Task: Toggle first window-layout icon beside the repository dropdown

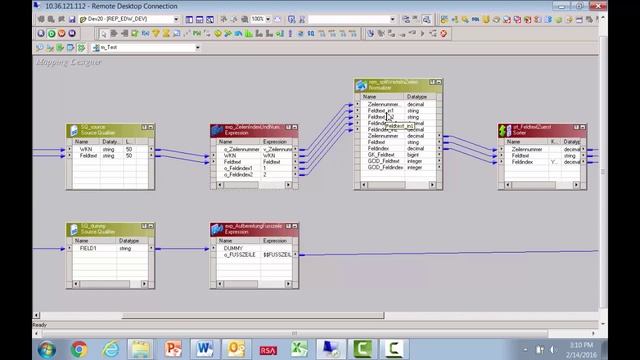Action: click(x=189, y=19)
